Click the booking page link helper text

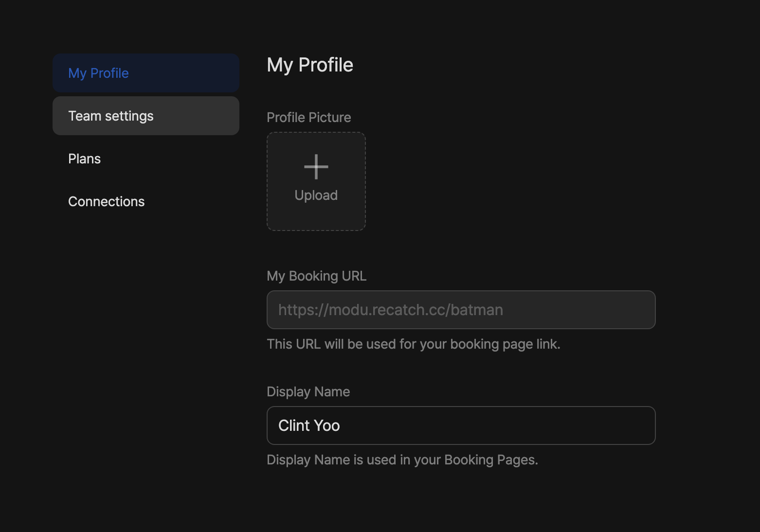pos(413,344)
